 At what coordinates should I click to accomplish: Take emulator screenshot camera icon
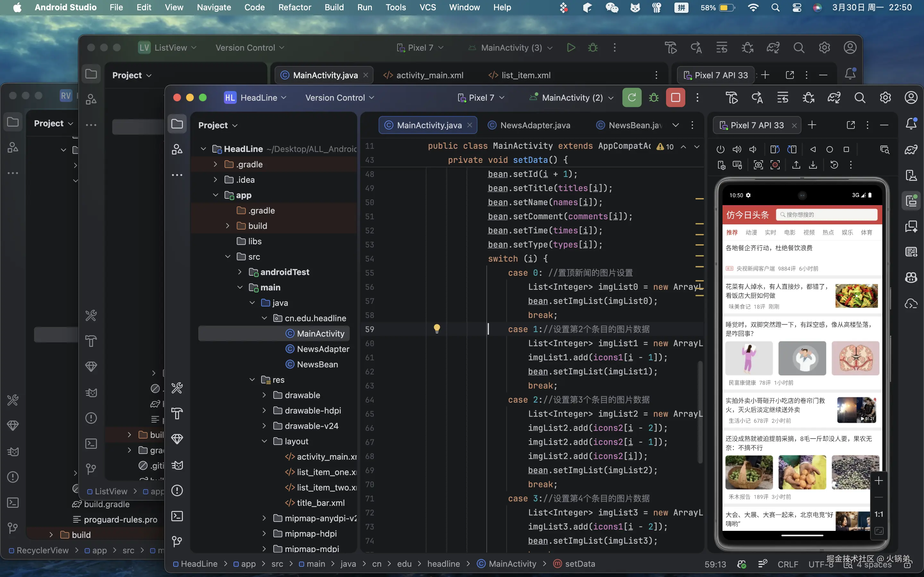coord(758,165)
